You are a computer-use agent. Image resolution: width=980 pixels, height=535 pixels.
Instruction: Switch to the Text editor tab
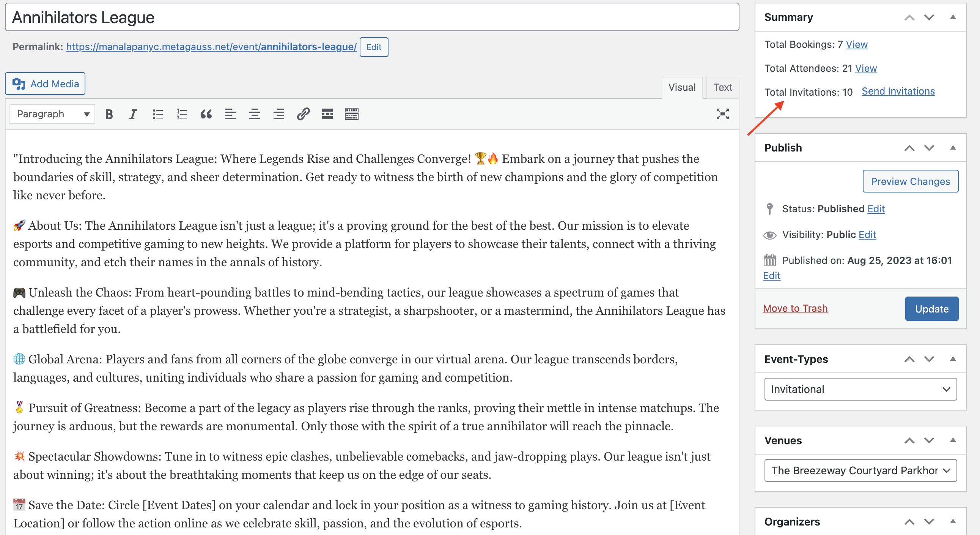pyautogui.click(x=722, y=88)
